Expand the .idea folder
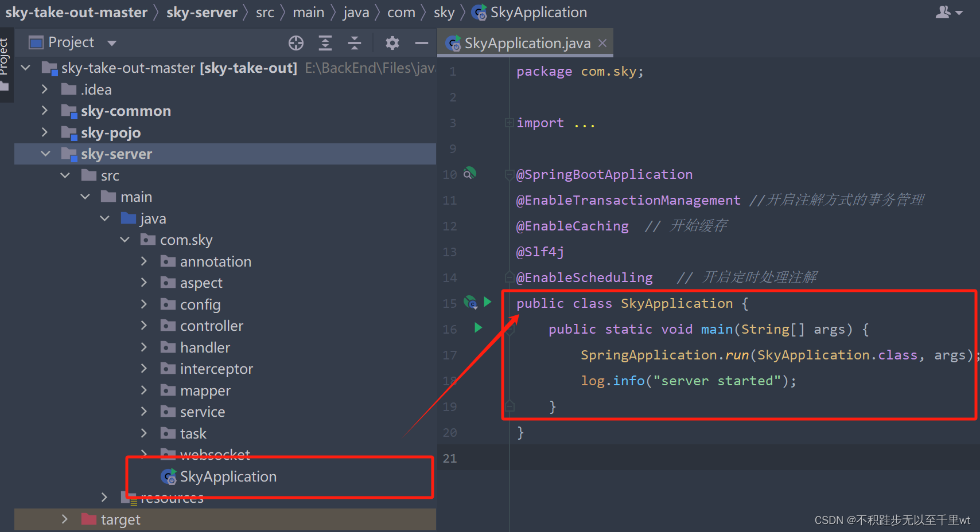 45,89
